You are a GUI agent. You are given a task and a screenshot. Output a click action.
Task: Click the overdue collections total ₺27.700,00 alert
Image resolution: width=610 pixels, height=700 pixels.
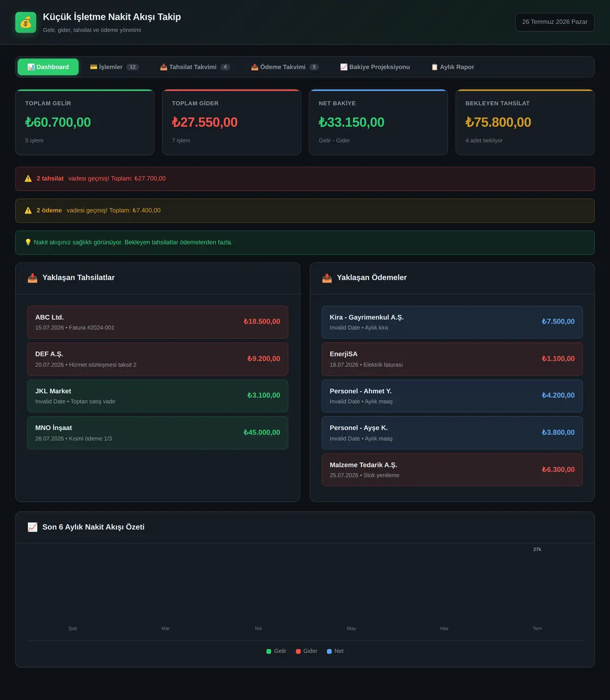point(305,179)
